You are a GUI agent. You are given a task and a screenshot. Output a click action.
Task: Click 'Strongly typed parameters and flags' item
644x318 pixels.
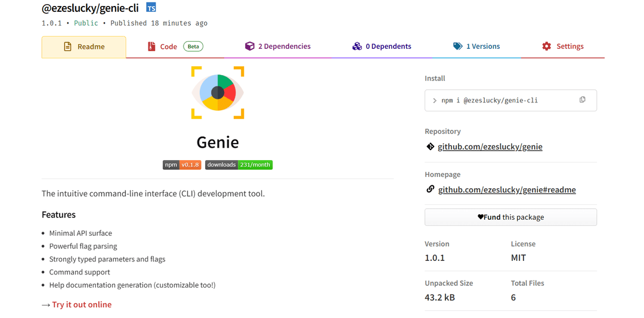coord(107,259)
